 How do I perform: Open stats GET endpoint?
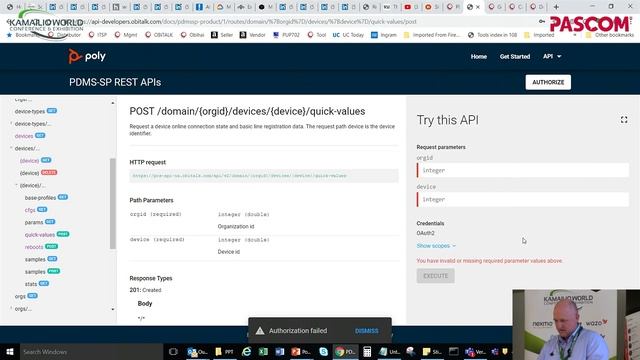click(37, 284)
